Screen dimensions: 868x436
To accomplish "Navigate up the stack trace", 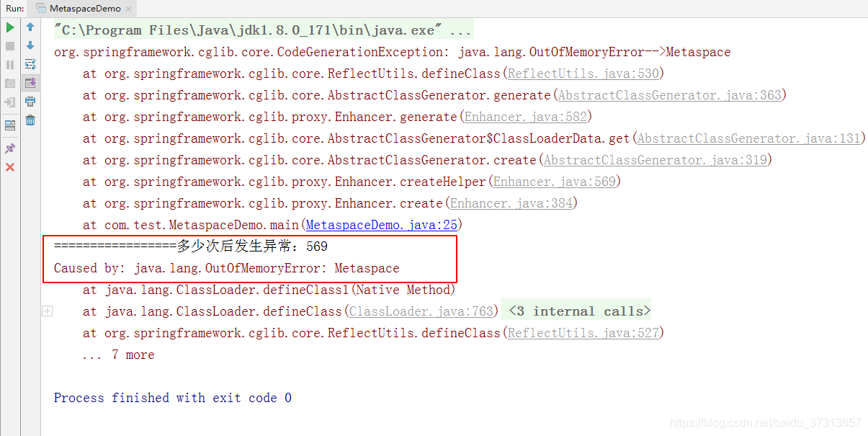I will (30, 27).
